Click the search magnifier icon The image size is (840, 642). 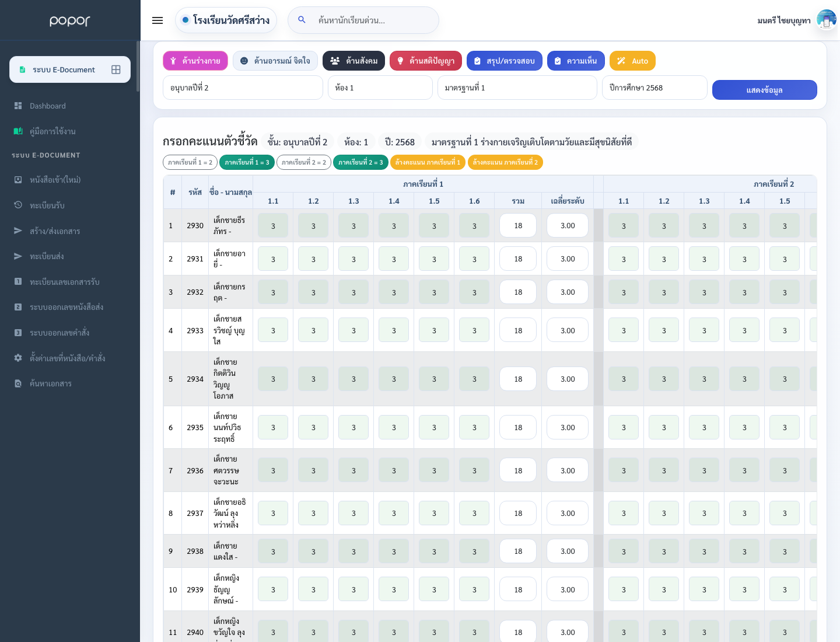coord(302,20)
